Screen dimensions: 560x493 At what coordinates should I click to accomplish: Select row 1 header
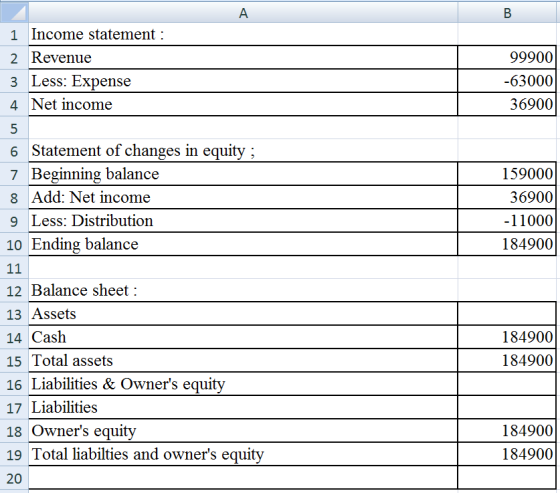(14, 35)
